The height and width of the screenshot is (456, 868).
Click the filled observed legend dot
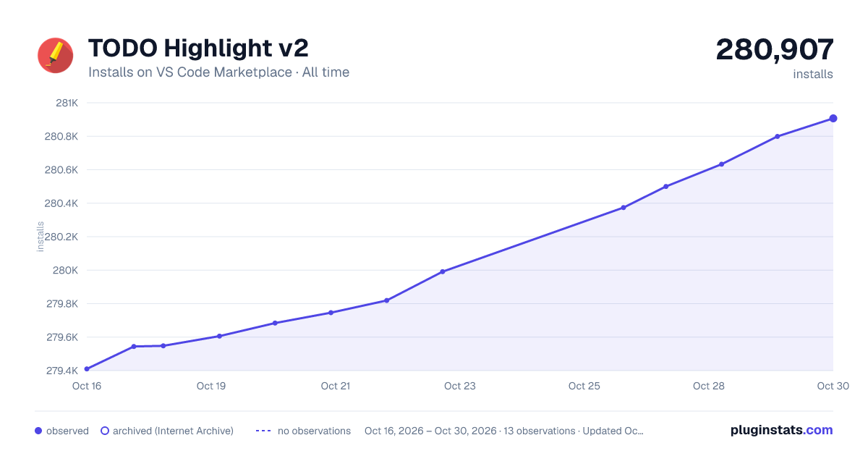tap(38, 431)
